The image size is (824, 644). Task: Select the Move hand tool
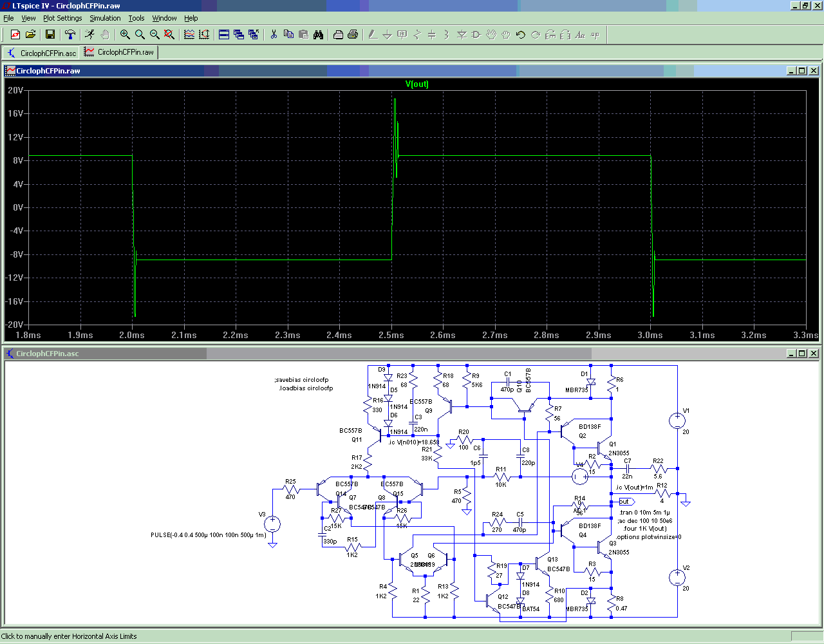tap(491, 35)
